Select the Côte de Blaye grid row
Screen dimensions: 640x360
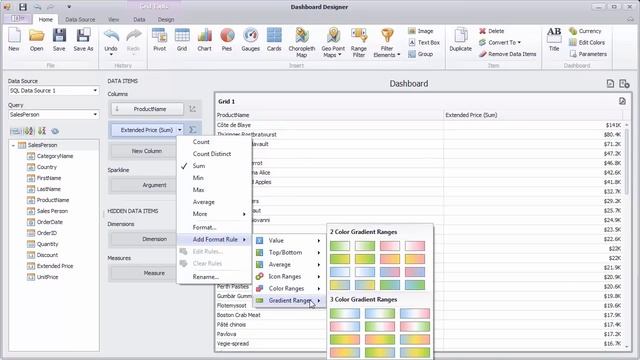[x=420, y=125]
